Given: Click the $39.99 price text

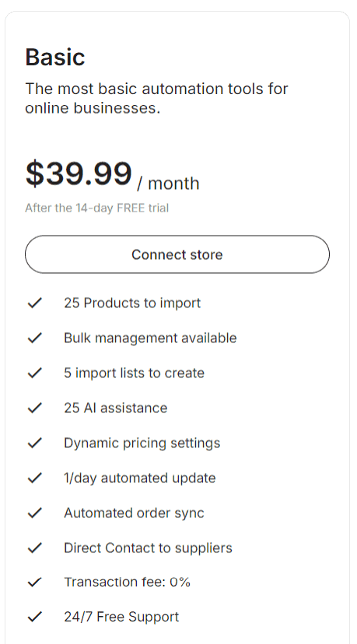Looking at the screenshot, I should (79, 173).
